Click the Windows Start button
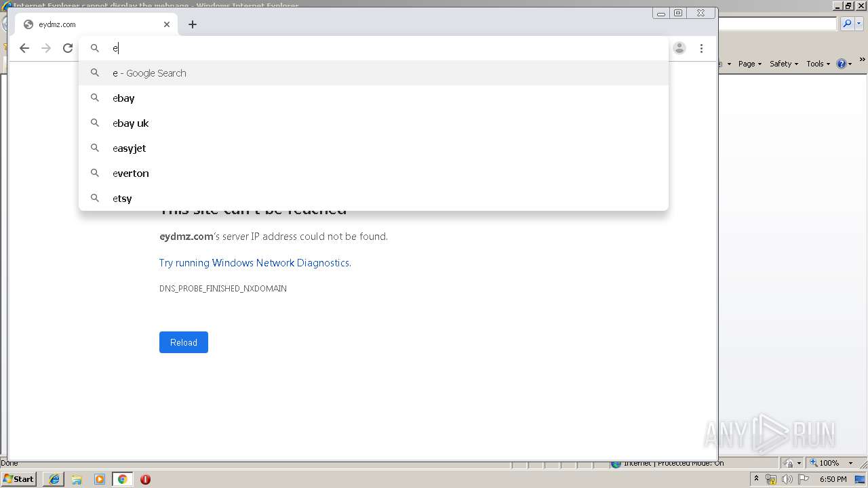The width and height of the screenshot is (868, 488). tap(19, 479)
